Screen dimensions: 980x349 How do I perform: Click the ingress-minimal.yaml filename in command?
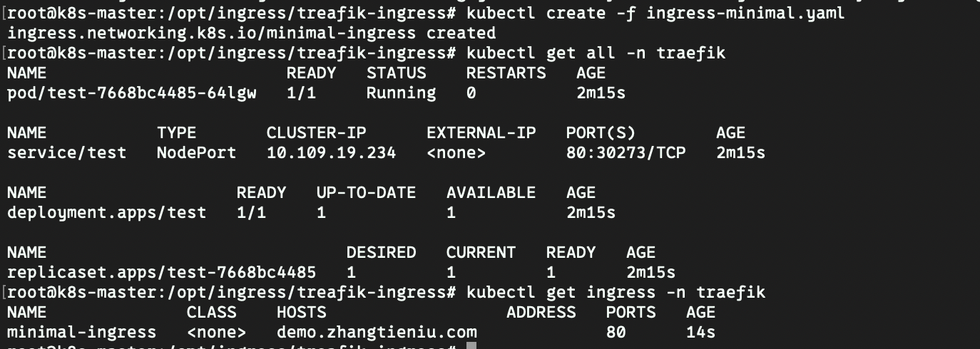point(745,14)
